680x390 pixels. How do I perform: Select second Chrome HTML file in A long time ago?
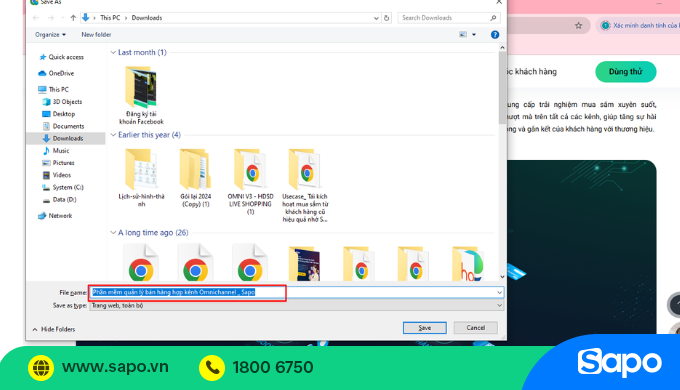click(196, 263)
